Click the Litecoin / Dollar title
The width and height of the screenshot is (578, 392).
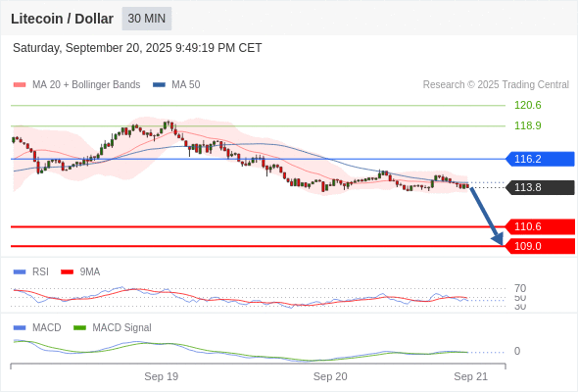pos(62,19)
